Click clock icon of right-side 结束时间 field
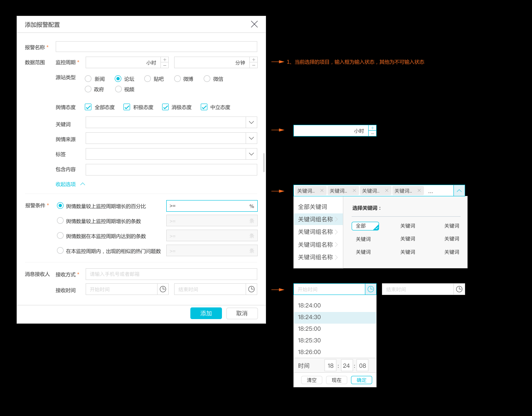The width and height of the screenshot is (532, 416). [459, 289]
